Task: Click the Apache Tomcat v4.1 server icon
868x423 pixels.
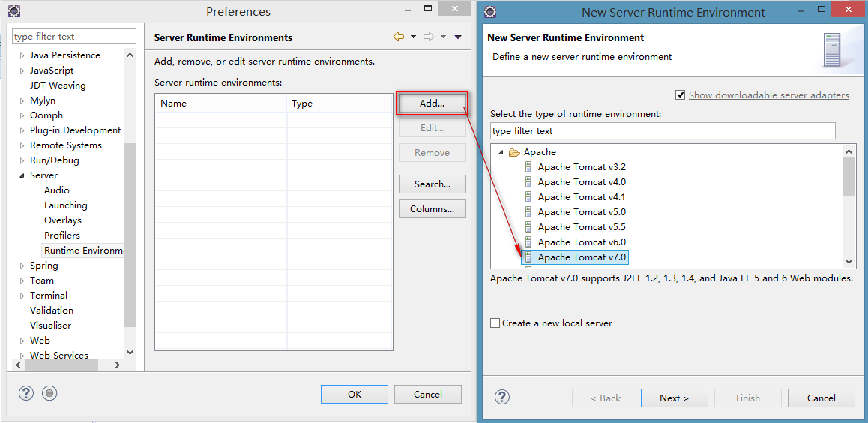Action: [x=528, y=197]
